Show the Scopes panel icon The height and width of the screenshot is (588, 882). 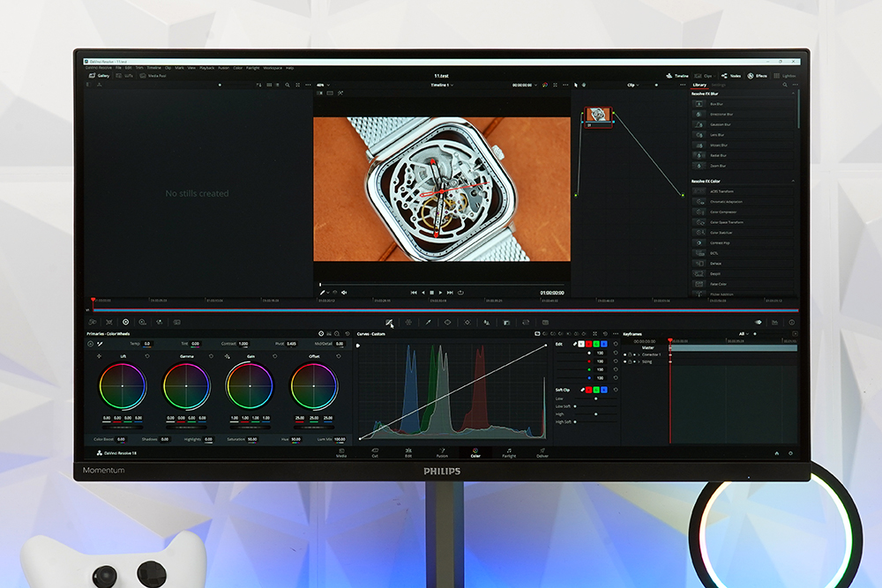coord(774,322)
